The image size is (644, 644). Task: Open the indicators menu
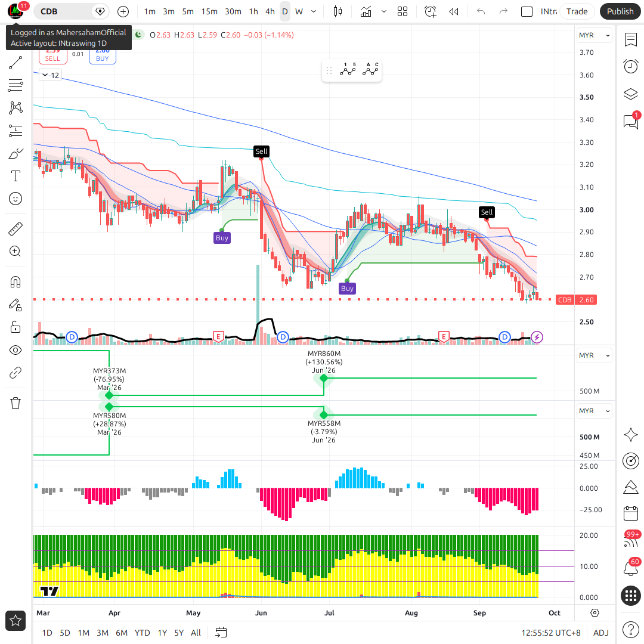coord(366,11)
